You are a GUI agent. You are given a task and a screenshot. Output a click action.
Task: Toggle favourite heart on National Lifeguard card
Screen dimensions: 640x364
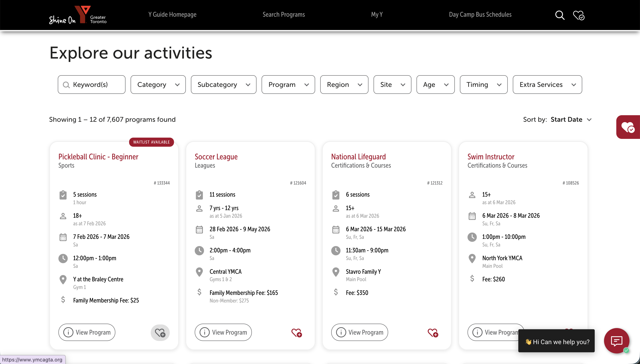tap(433, 333)
